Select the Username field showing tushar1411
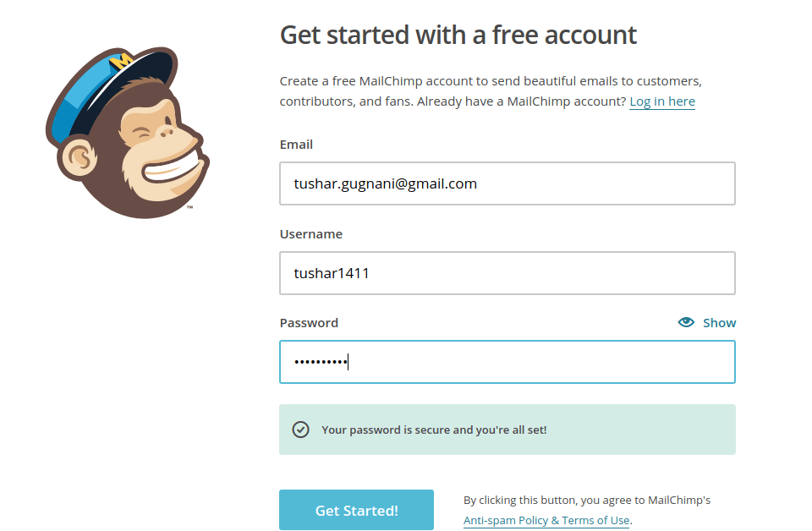This screenshot has width=812, height=531. pos(507,273)
